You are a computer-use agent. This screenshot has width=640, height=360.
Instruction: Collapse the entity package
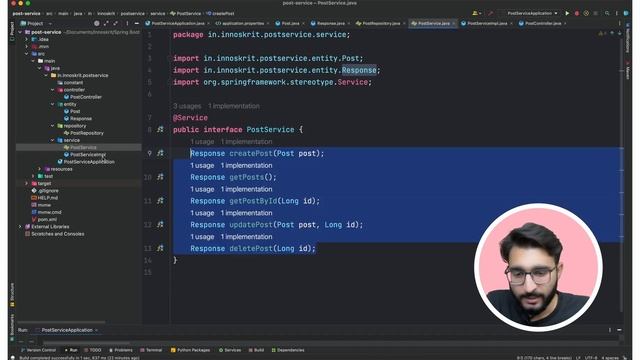[53, 104]
